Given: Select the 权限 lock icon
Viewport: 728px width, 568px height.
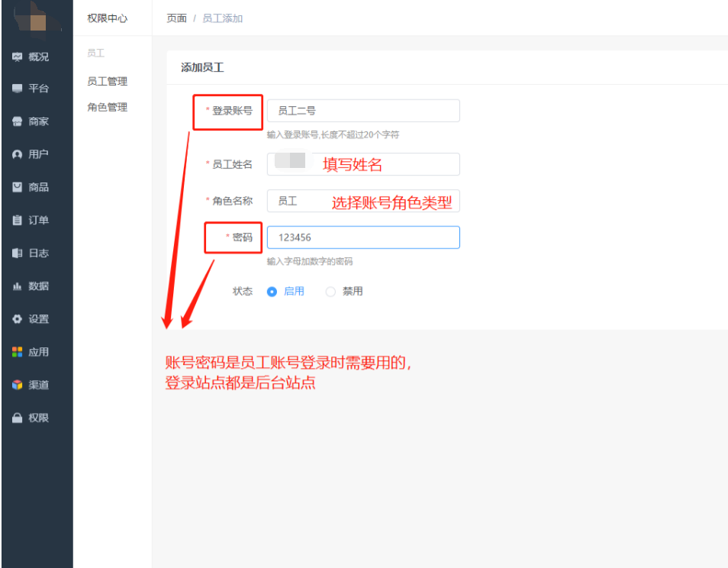Looking at the screenshot, I should point(18,418).
